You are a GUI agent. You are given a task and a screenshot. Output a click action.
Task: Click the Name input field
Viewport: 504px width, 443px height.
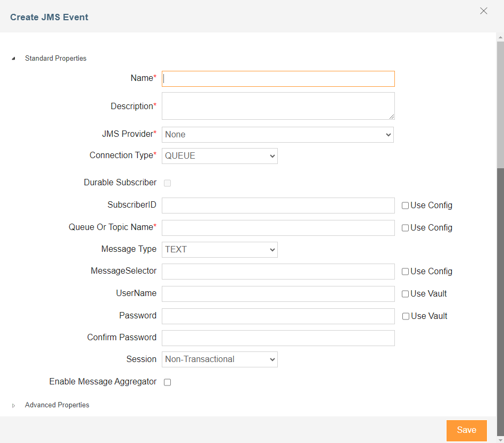278,79
